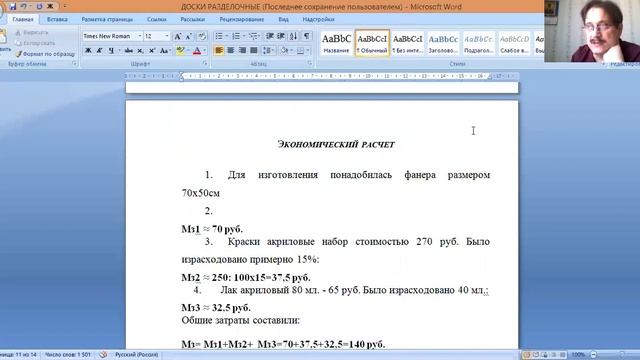Switch to print layout view in the status bar

(x=527, y=355)
